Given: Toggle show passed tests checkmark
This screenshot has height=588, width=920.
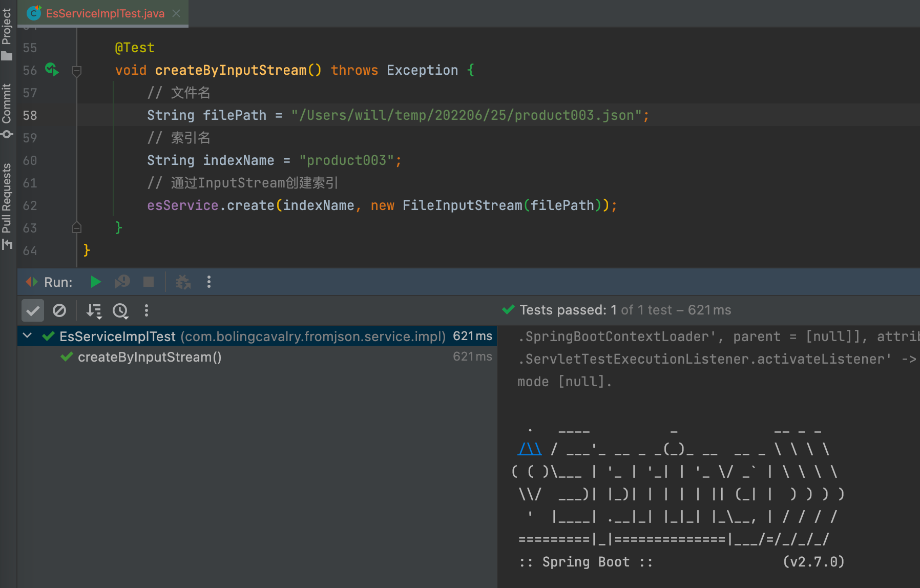Looking at the screenshot, I should 33,310.
